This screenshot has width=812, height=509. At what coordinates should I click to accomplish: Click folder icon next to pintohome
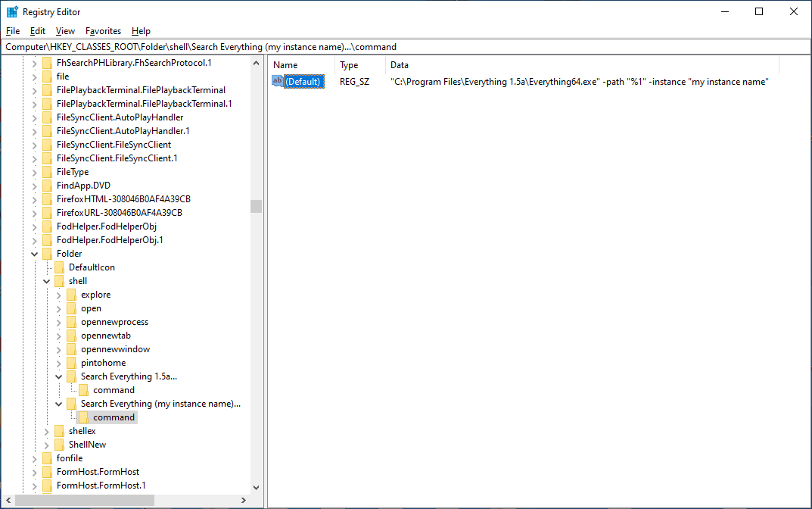tap(71, 363)
